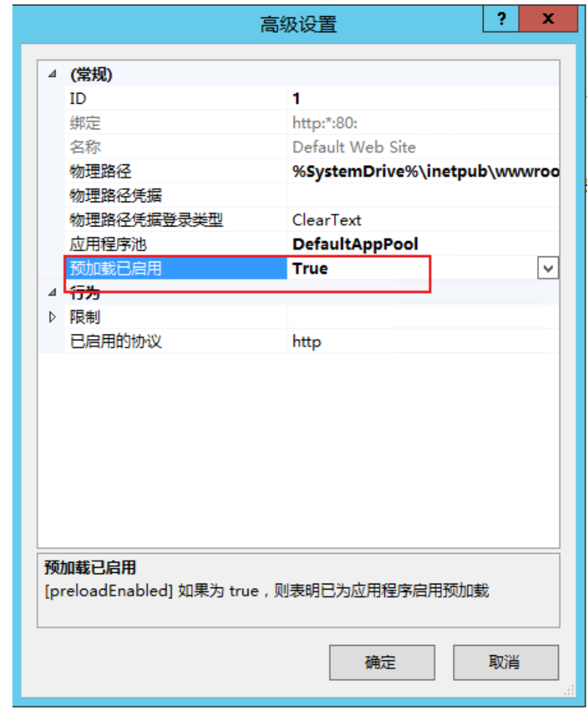Click 确定 to confirm settings

[382, 662]
